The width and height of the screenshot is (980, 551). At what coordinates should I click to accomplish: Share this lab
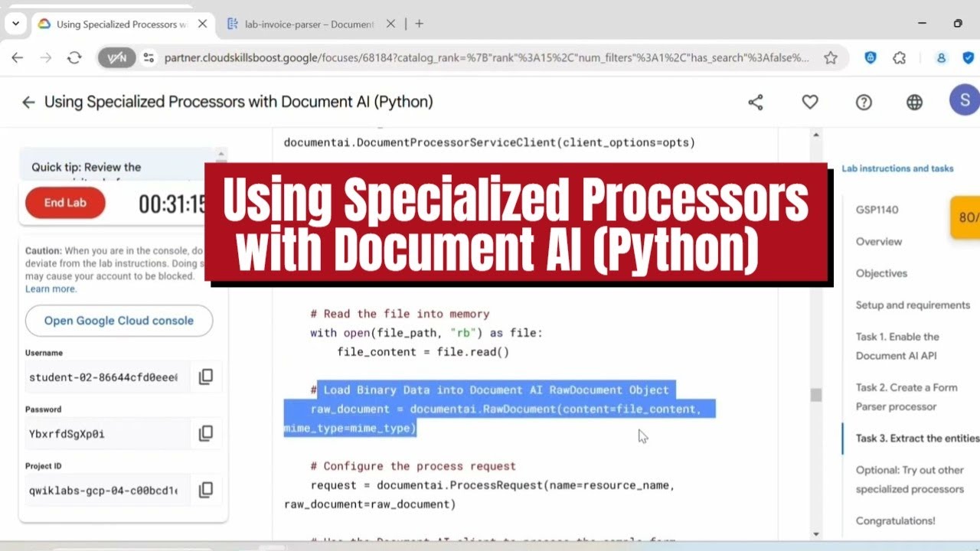[756, 102]
